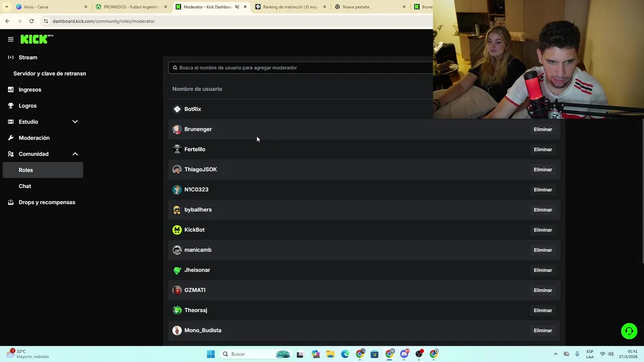This screenshot has width=644, height=362.
Task: Remove Brunenger as moderator
Action: (x=542, y=129)
